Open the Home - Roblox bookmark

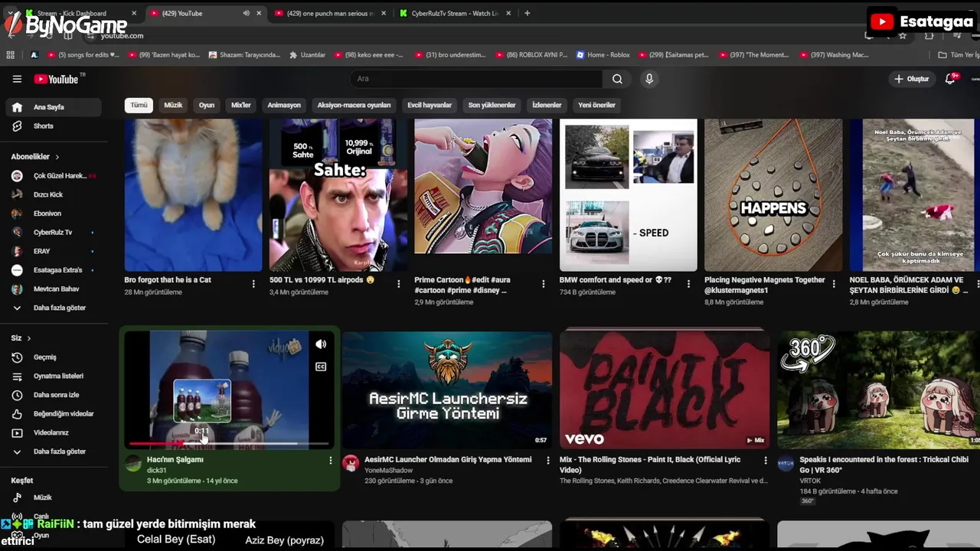click(603, 55)
